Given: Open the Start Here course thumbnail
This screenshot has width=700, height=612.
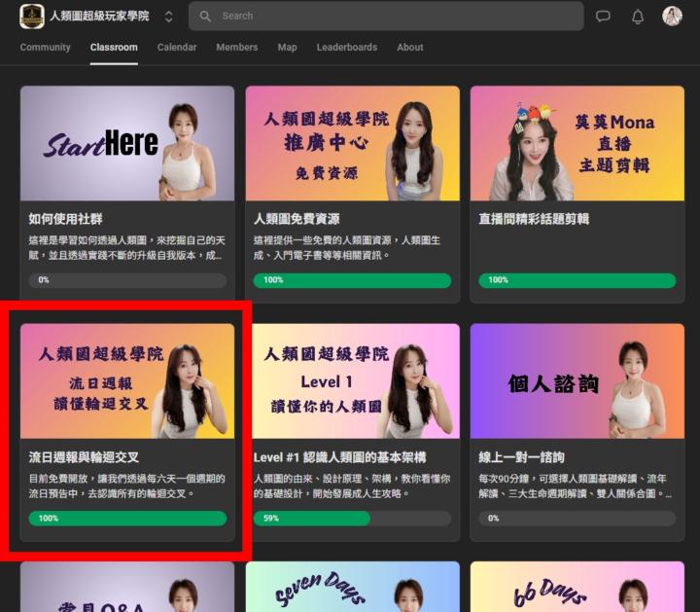Looking at the screenshot, I should tap(127, 143).
